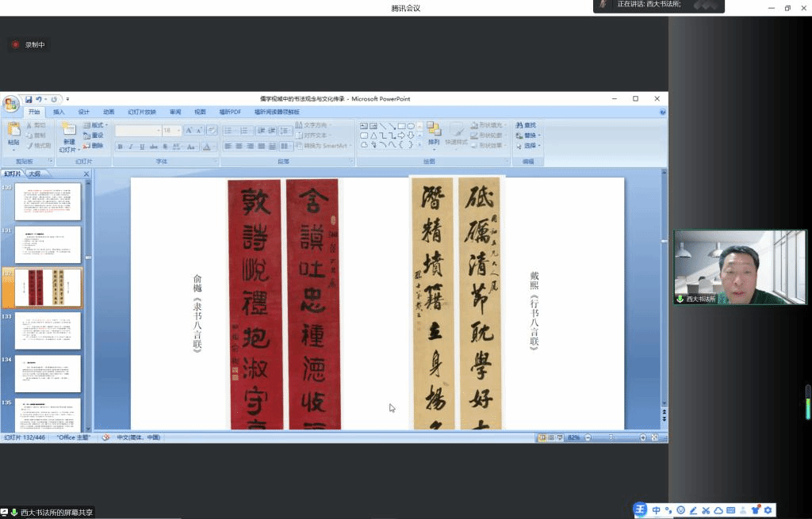Toggle input method punctuation mode
The image size is (812, 519).
pyautogui.click(x=668, y=510)
